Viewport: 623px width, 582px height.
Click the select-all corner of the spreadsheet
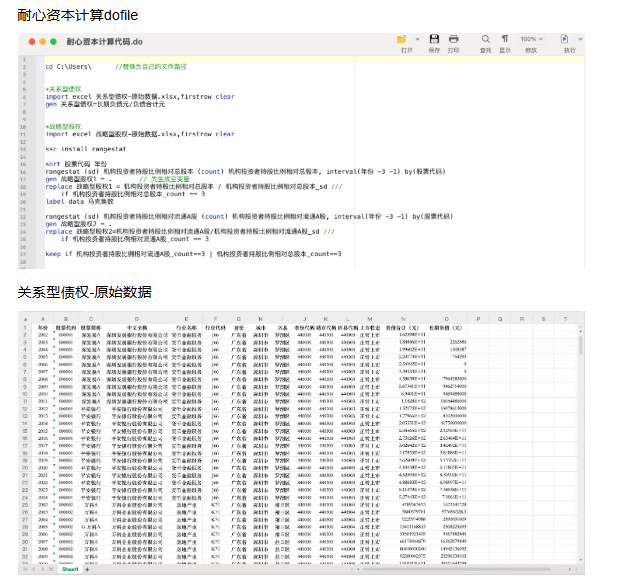(x=25, y=319)
